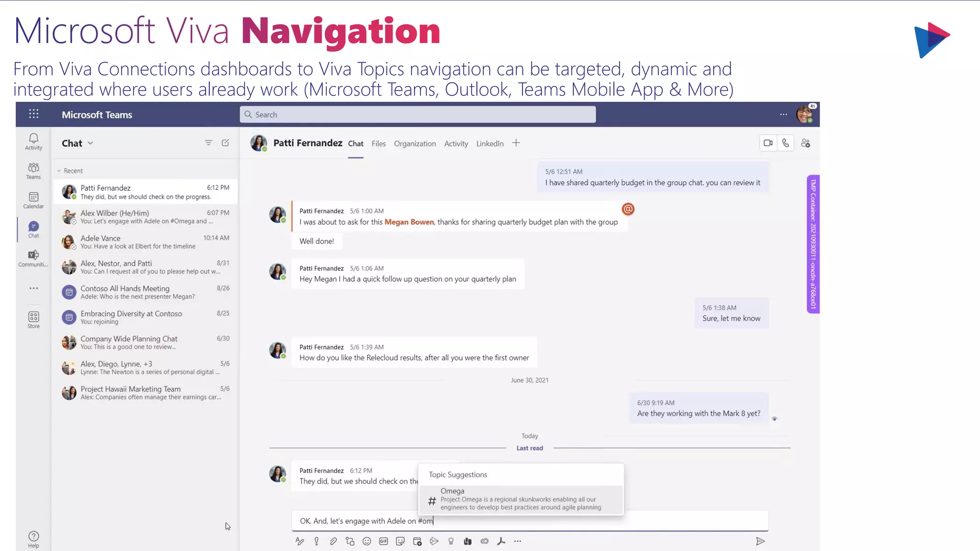Click the seen eye icon on Mark 8 message

[775, 419]
